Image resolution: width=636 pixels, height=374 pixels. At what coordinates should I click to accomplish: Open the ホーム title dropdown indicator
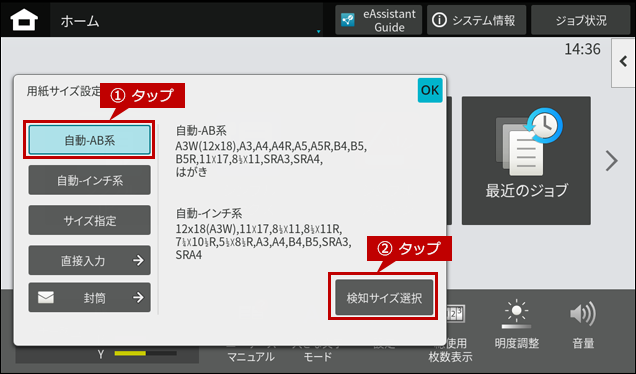318,31
